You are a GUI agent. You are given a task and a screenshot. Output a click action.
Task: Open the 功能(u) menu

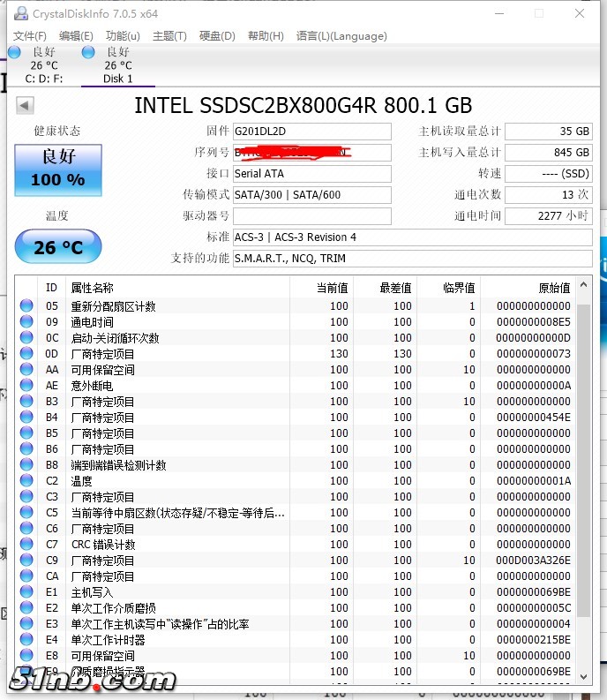point(123,36)
